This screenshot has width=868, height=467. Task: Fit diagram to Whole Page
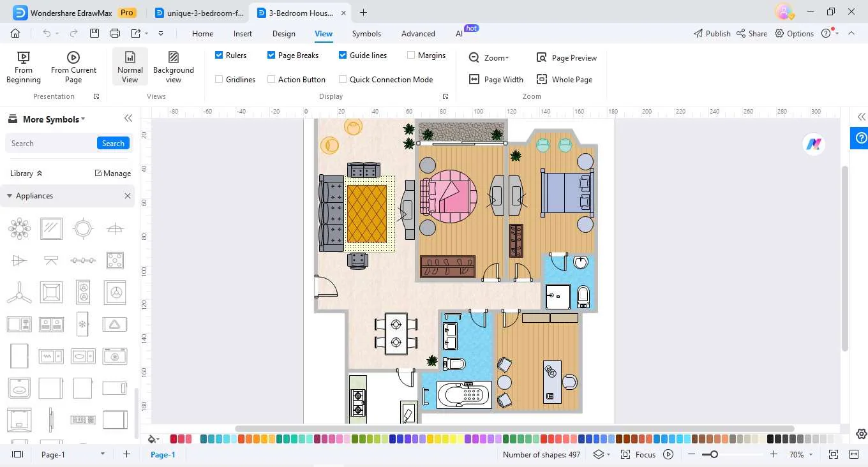[564, 79]
